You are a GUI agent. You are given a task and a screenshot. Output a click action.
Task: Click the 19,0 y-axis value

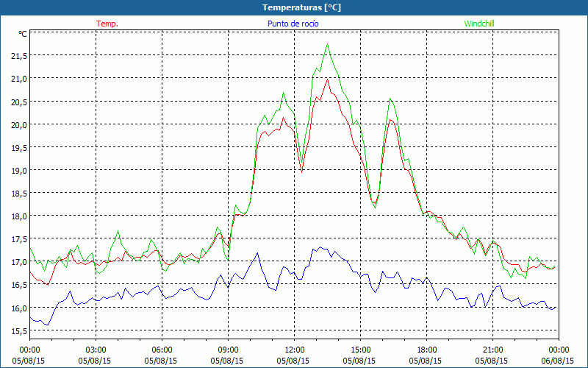19,171
